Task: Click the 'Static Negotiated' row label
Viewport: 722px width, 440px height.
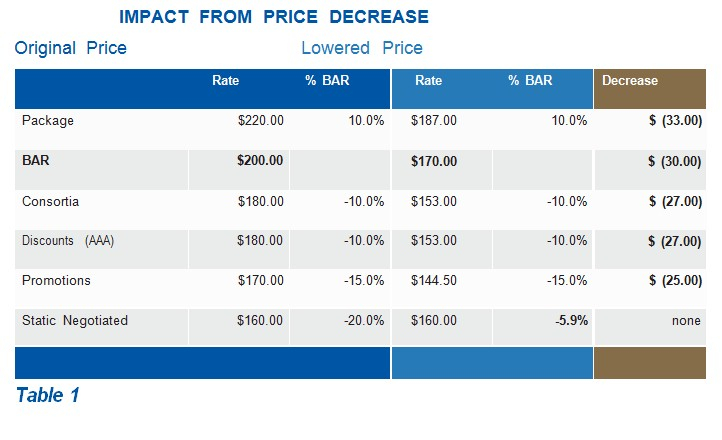Action: tap(75, 321)
